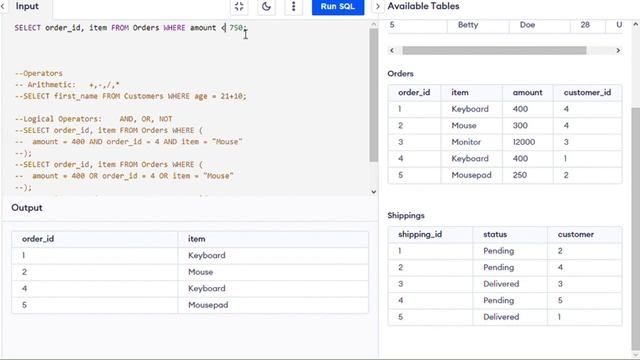Click the fullscreen collapse icon

pyautogui.click(x=239, y=7)
